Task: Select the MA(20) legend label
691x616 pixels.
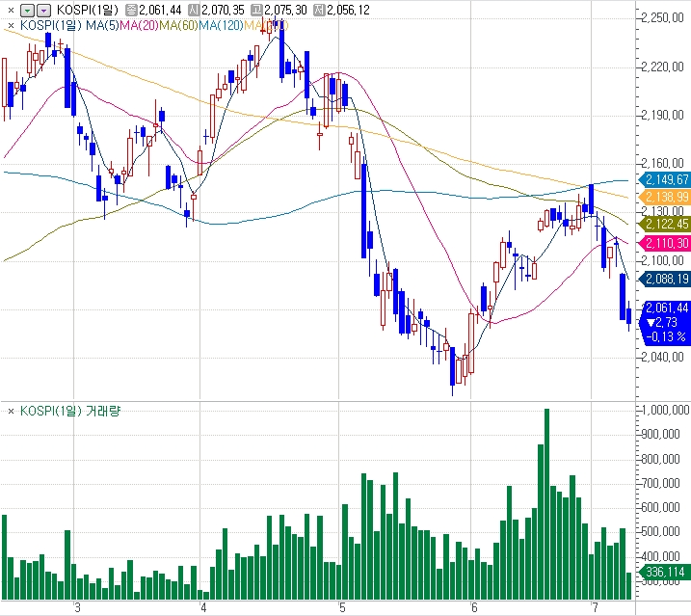Action: point(138,24)
